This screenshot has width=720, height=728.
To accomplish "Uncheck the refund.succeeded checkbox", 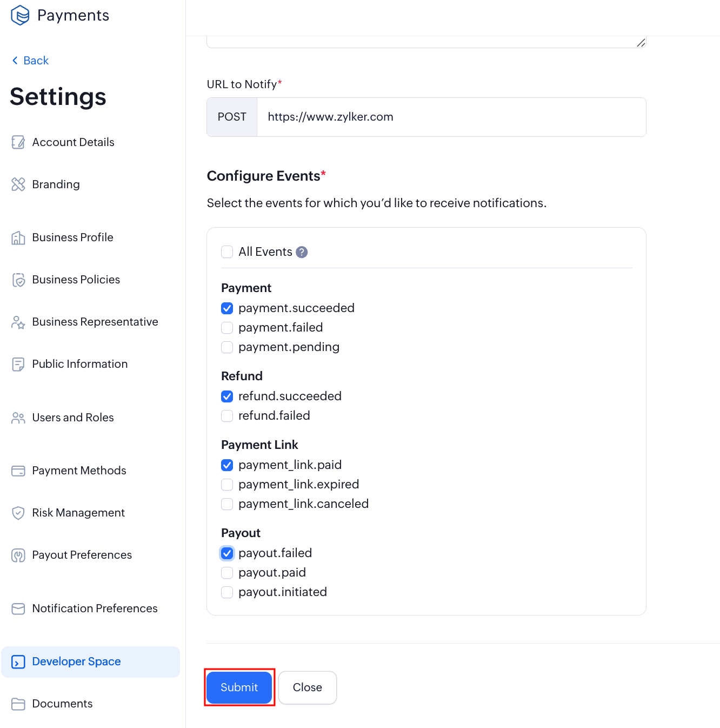I will point(227,396).
